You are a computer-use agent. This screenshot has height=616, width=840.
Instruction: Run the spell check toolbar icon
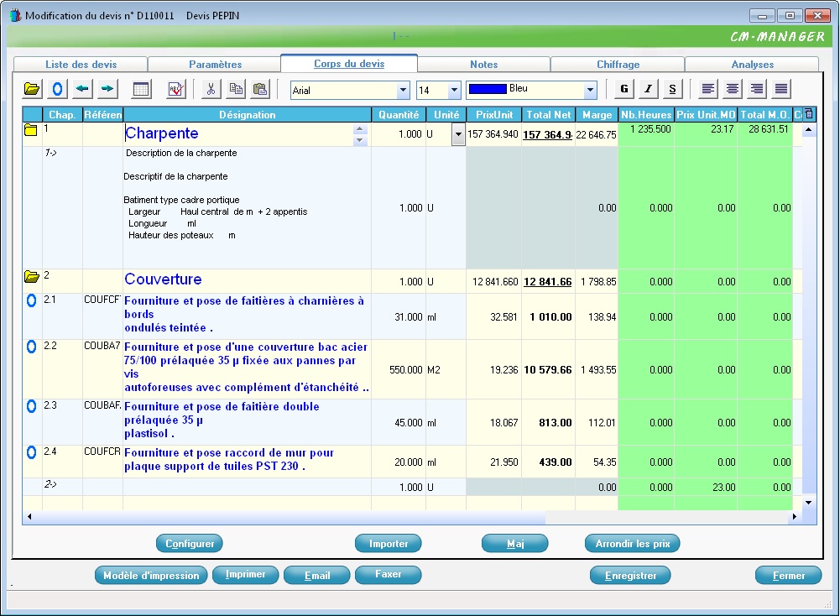(x=176, y=89)
